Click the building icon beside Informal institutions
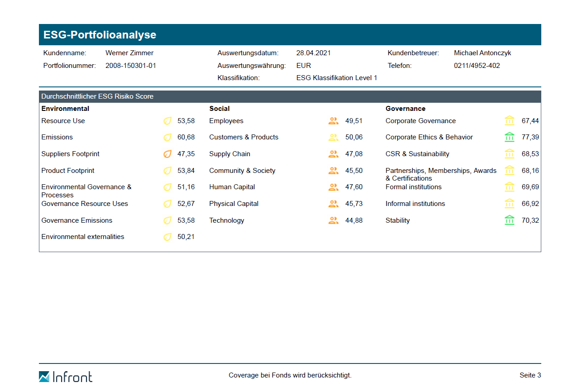This screenshot has width=582, height=392. point(510,204)
